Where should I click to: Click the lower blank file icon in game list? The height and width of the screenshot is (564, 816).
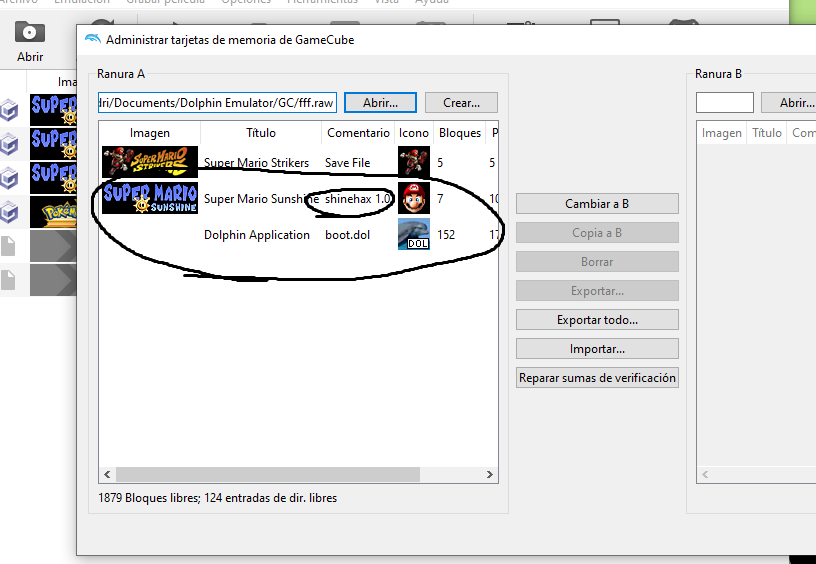coord(8,280)
